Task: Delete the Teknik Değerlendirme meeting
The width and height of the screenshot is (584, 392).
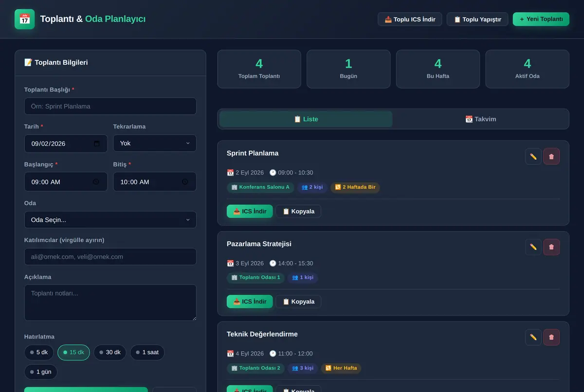Action: click(551, 338)
